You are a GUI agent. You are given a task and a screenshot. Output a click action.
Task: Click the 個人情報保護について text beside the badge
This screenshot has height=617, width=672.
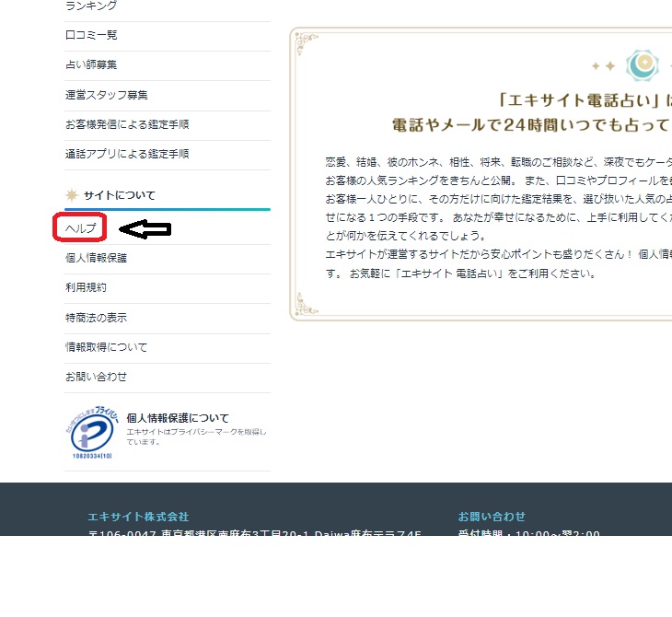[178, 418]
